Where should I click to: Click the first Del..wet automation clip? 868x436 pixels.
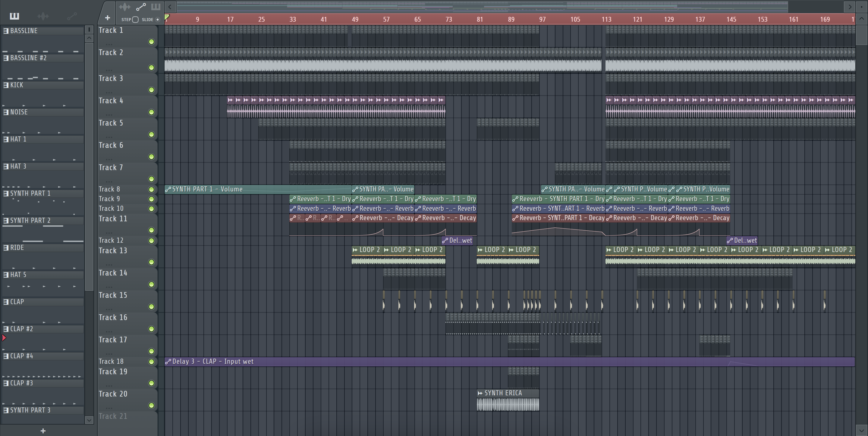click(457, 240)
